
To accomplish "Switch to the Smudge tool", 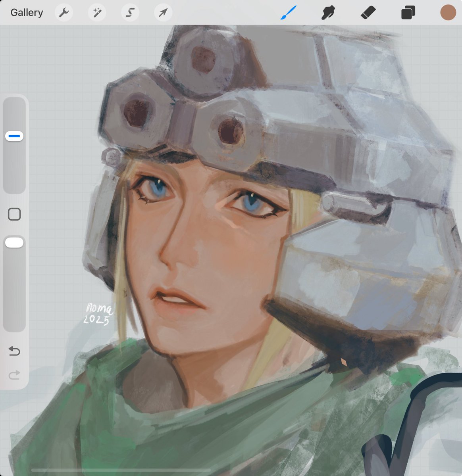I will (x=329, y=12).
